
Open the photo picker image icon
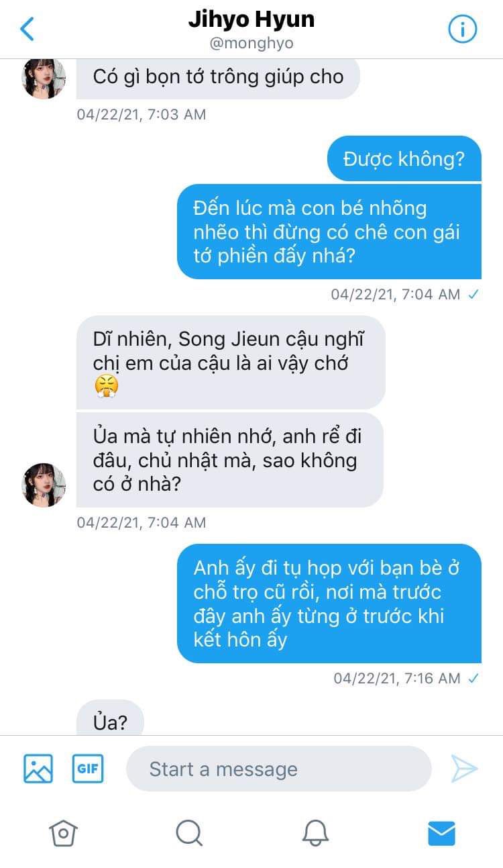(x=38, y=769)
